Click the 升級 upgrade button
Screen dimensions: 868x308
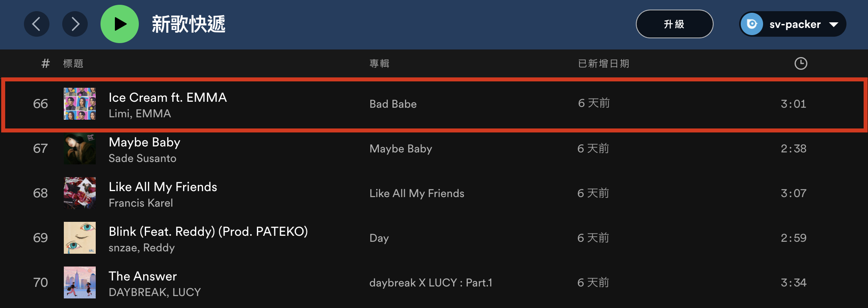674,24
